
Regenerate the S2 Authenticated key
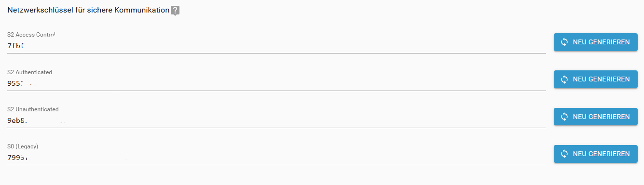click(x=595, y=79)
